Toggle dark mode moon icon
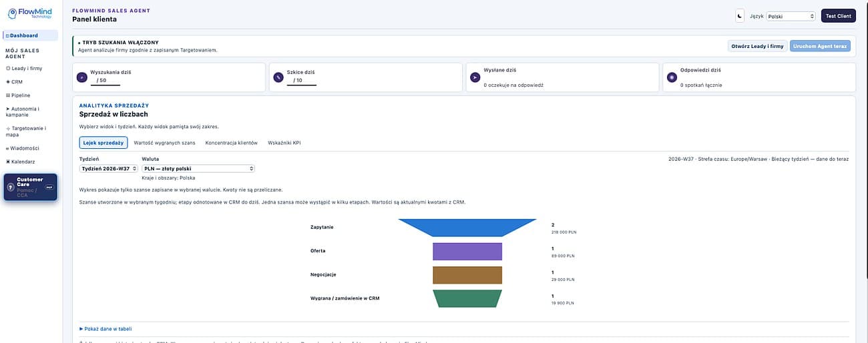868x343 pixels. 740,16
